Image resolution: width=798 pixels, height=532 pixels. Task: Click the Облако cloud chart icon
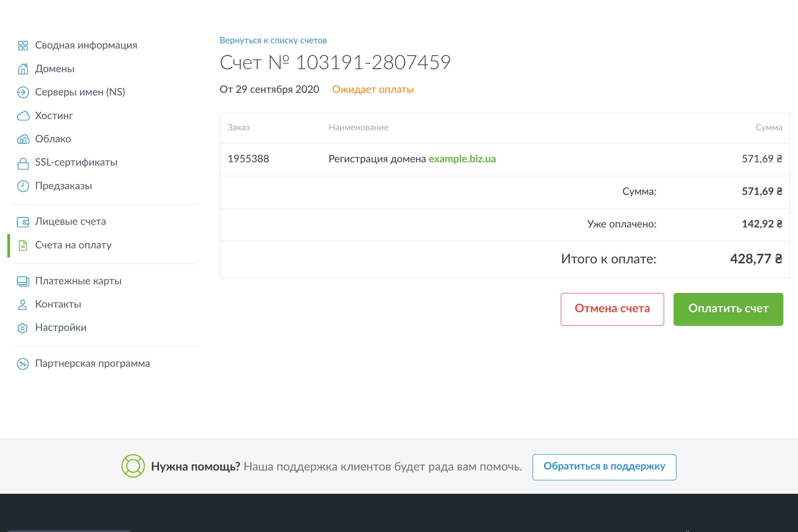pyautogui.click(x=23, y=139)
